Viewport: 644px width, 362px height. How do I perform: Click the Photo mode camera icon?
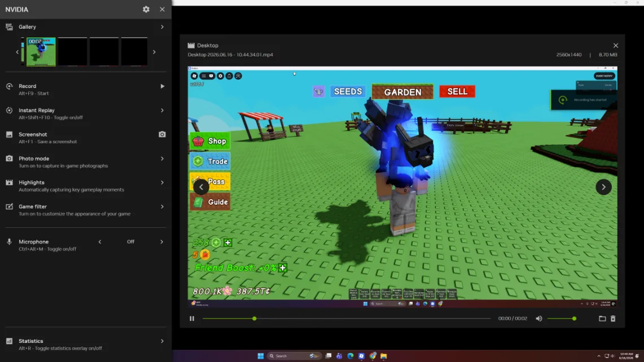click(9, 158)
